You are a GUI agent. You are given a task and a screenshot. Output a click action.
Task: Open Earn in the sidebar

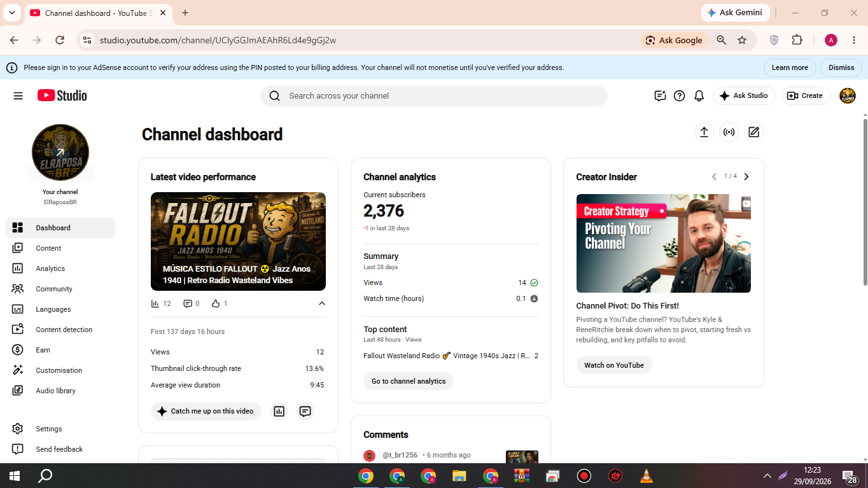coord(60,350)
